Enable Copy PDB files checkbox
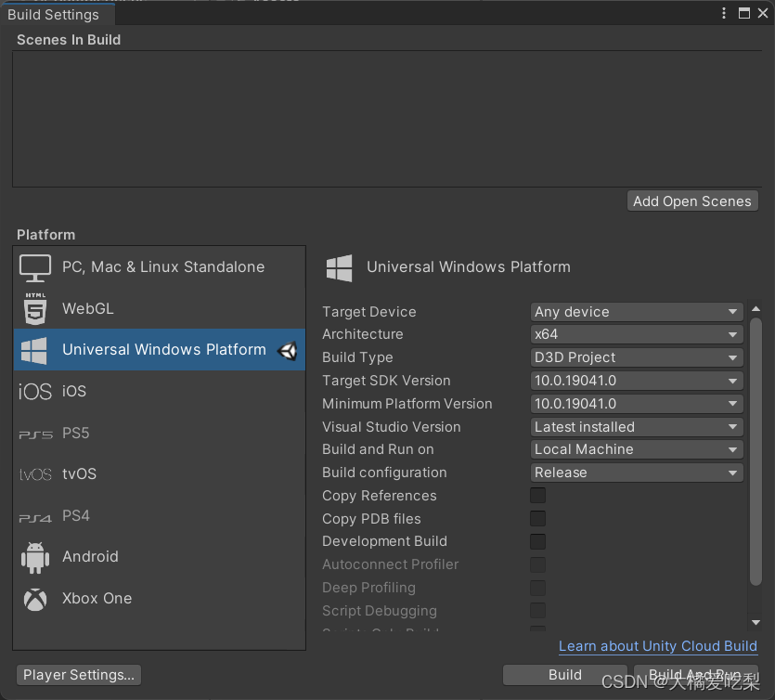 coord(537,519)
